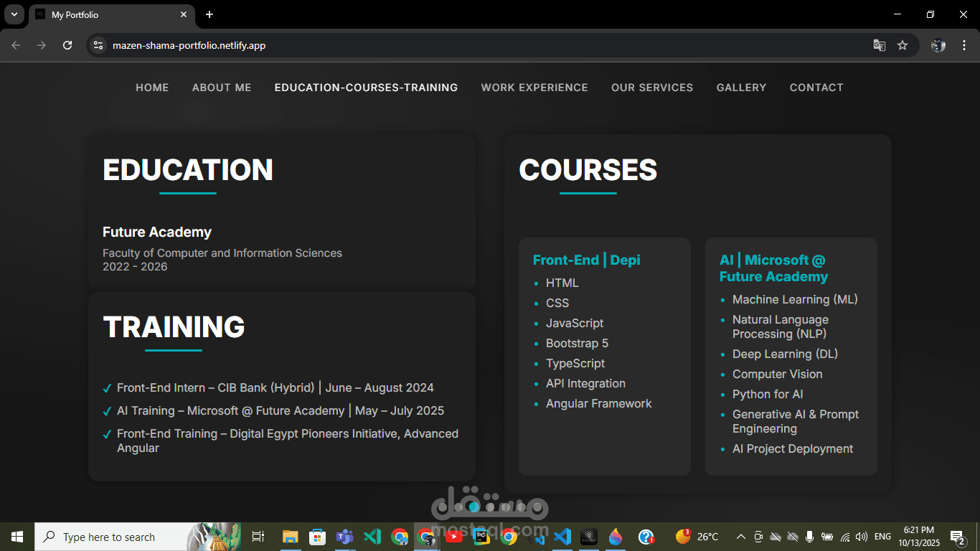Click the Meet Now camera tray icon
Viewport: 980px width, 551px height.
pyautogui.click(x=758, y=537)
